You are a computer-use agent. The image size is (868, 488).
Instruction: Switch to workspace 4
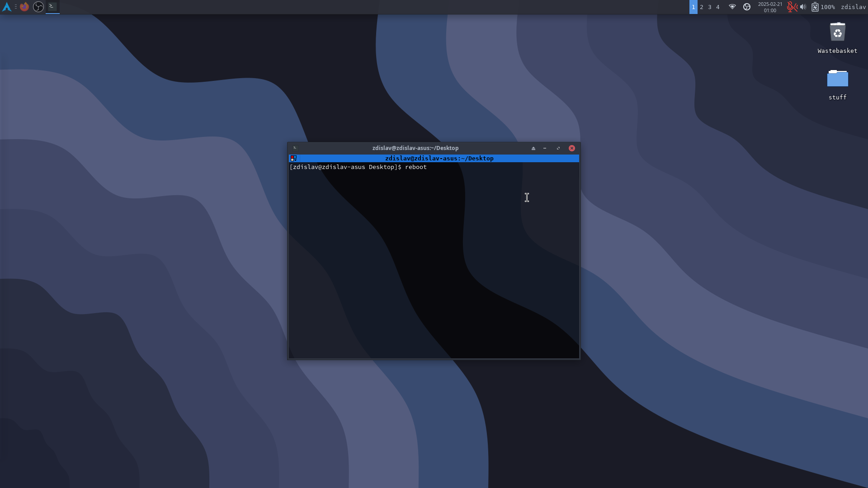(718, 7)
